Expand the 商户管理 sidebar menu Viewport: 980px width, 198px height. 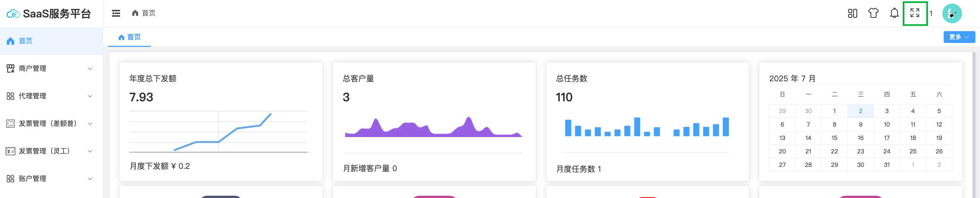(49, 69)
